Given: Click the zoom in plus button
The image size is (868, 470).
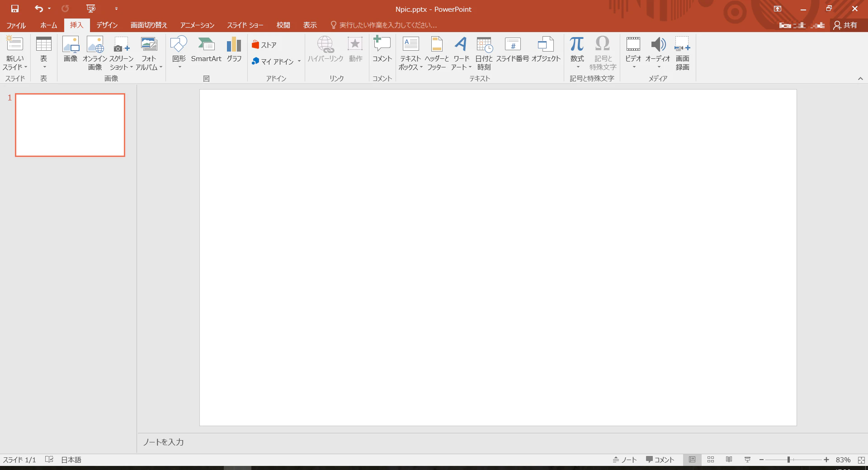Looking at the screenshot, I should [x=826, y=460].
